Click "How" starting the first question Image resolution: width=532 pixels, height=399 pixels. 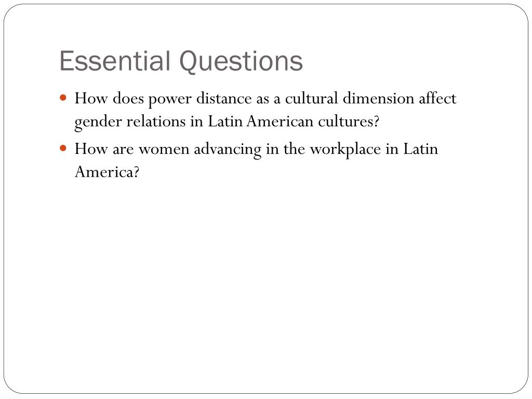pyautogui.click(x=91, y=98)
